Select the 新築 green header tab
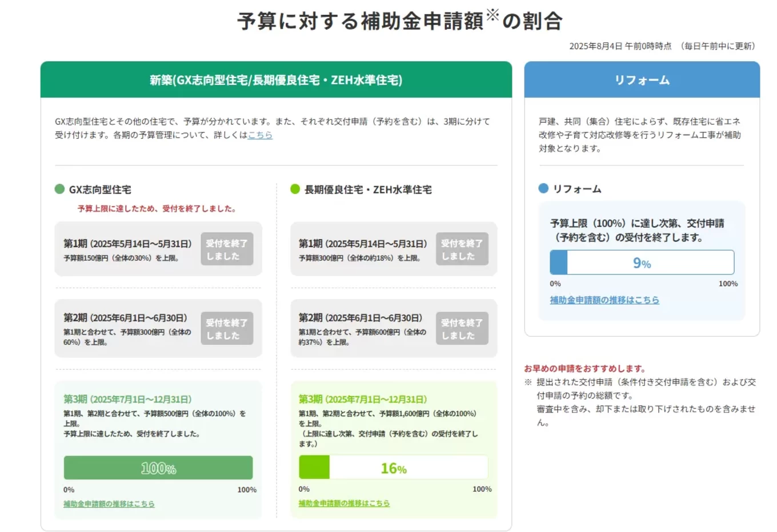 tap(276, 80)
